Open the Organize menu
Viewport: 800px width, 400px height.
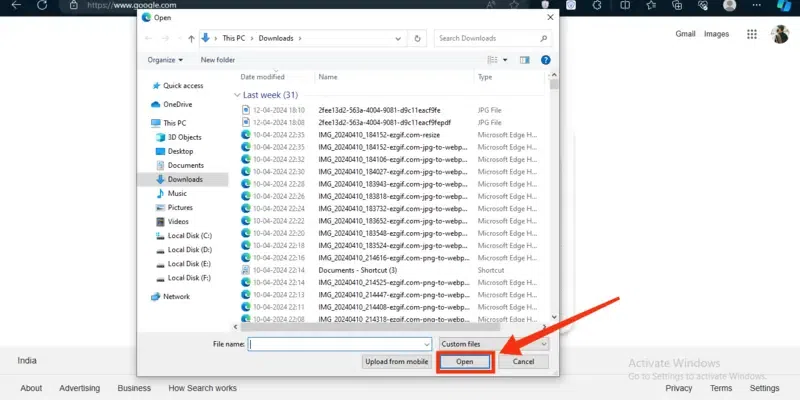point(165,60)
